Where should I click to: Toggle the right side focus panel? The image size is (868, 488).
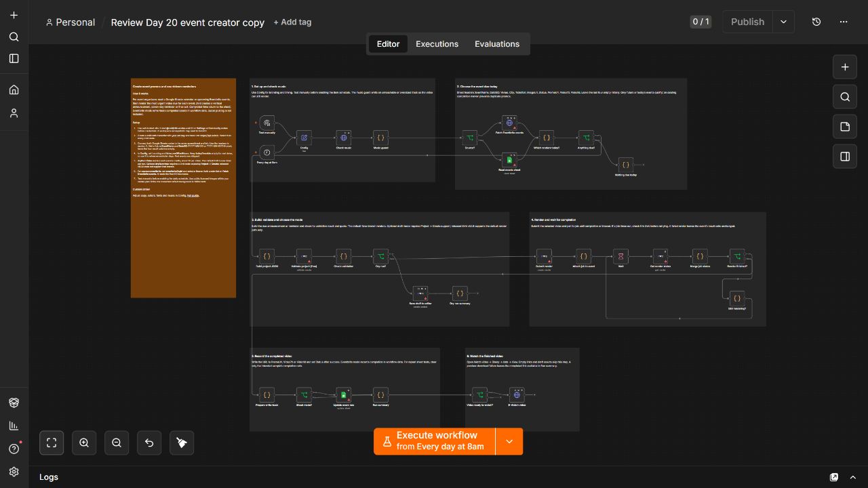(x=845, y=157)
